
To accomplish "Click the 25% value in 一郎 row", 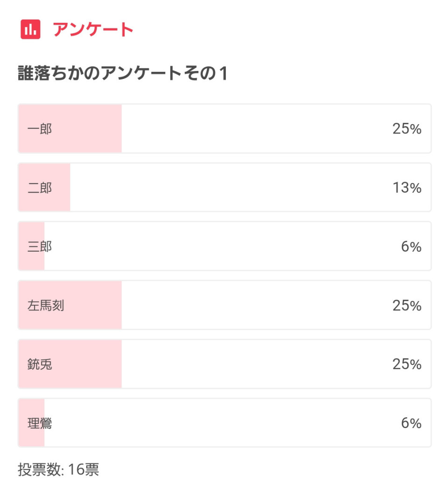I will pos(407,129).
